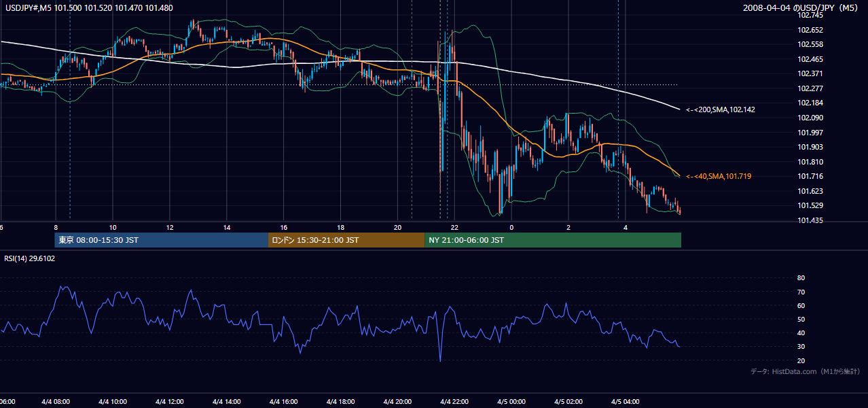Click the 4/4 22:00 time axis label

tap(454, 402)
